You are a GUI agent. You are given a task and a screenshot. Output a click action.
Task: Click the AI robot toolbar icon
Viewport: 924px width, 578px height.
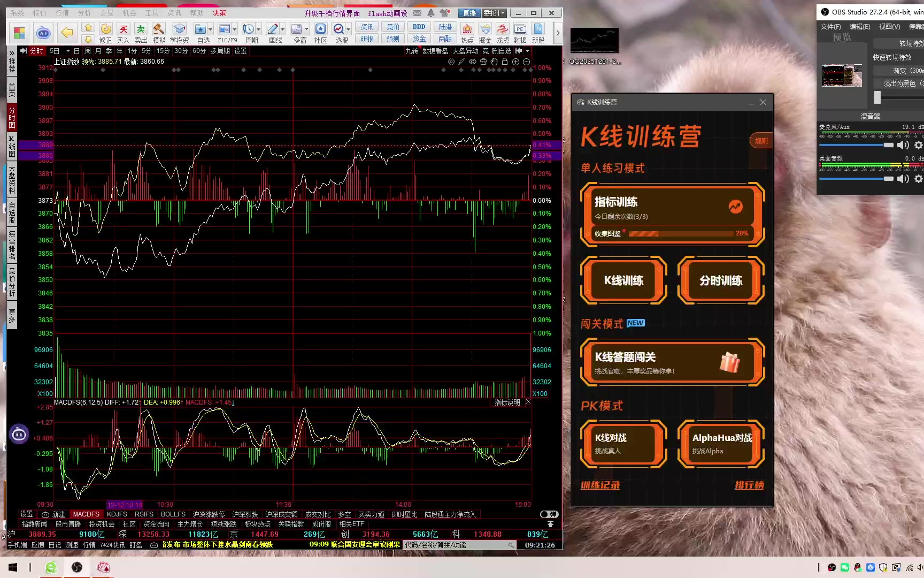[x=43, y=33]
